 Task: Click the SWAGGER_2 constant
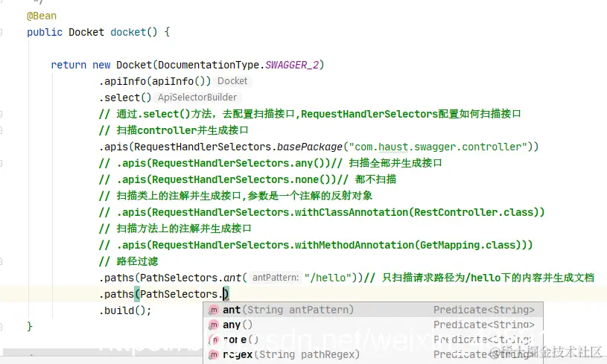point(292,65)
